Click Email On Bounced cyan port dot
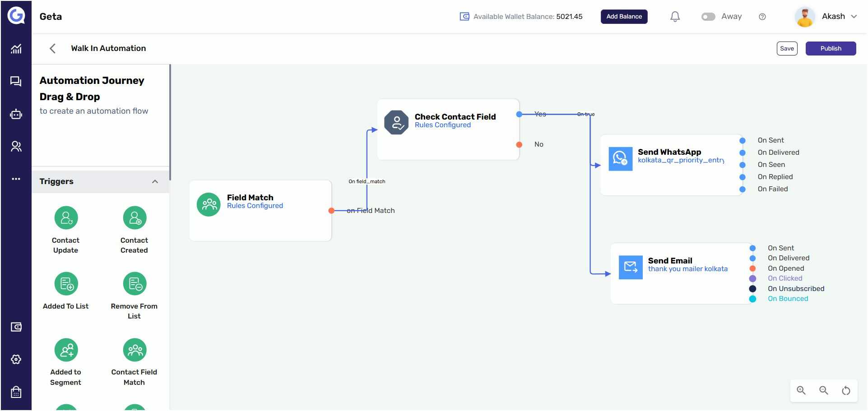Viewport: 868px width, 411px height. pos(752,299)
